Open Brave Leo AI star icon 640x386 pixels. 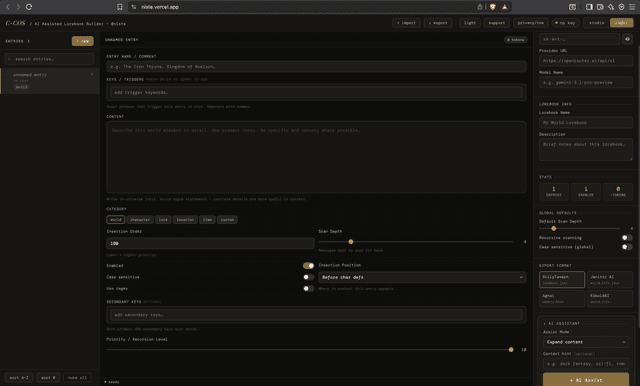tap(611, 7)
